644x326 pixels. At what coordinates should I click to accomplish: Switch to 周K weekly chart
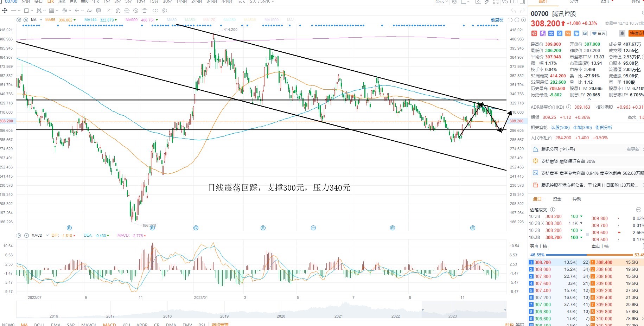pyautogui.click(x=62, y=2)
